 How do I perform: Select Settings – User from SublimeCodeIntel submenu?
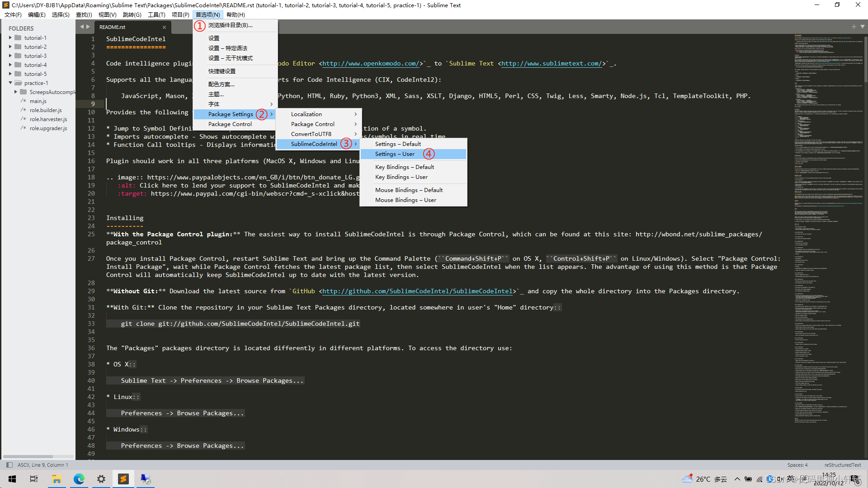click(x=395, y=154)
